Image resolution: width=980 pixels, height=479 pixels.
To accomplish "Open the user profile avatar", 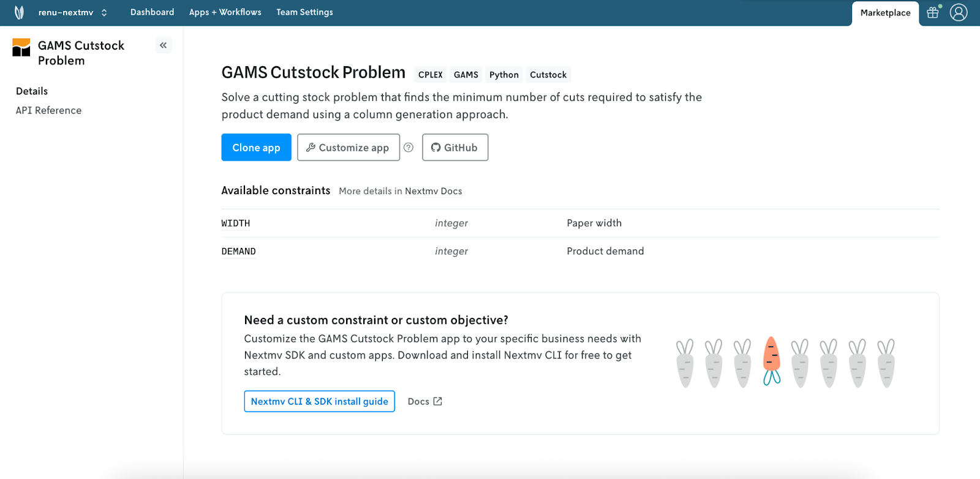I will [959, 12].
